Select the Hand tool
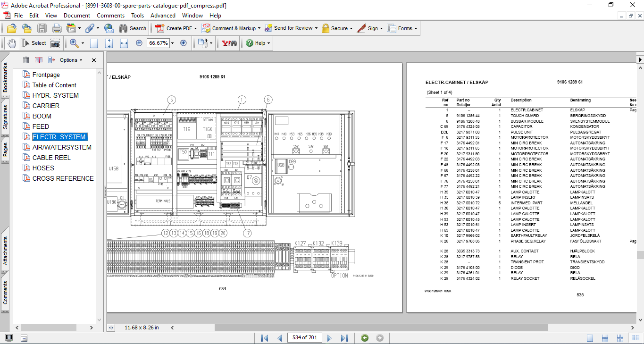644x344 pixels. point(11,43)
